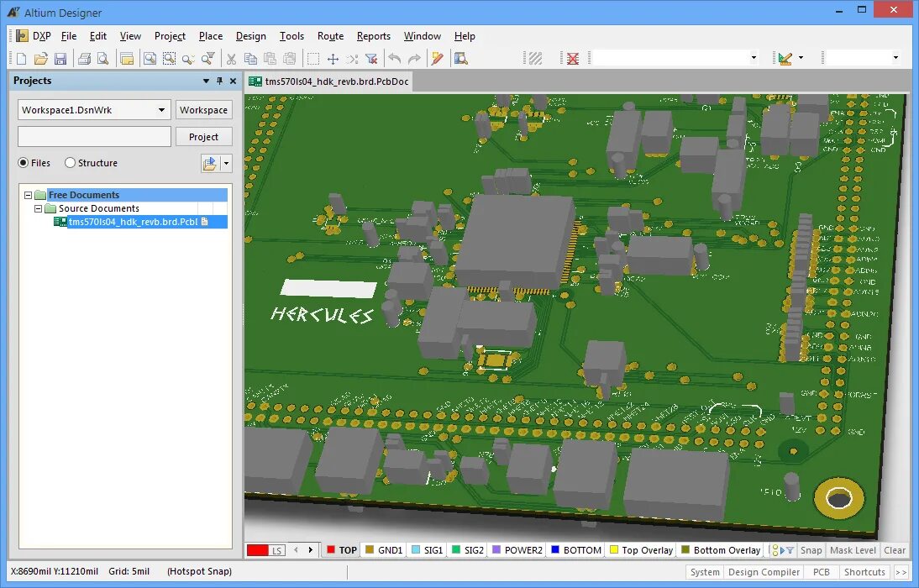This screenshot has width=919, height=588.
Task: Save the document with the floppy disk icon
Action: [60, 59]
